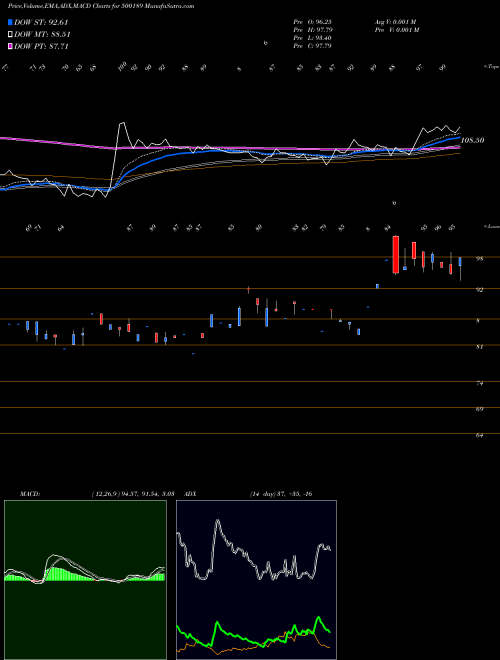Click the white price spike peak on EMA chart

(122, 123)
